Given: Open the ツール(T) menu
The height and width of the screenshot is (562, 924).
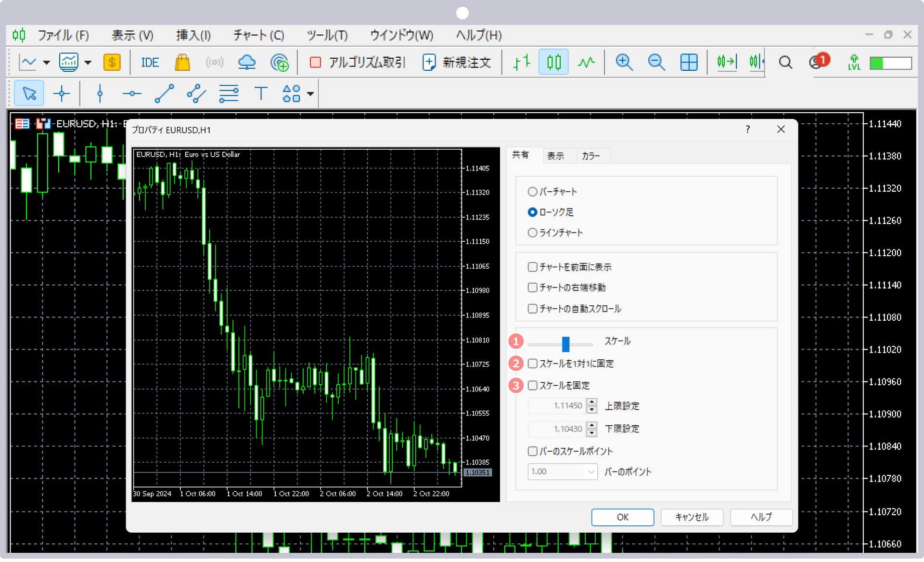Looking at the screenshot, I should pos(327,35).
